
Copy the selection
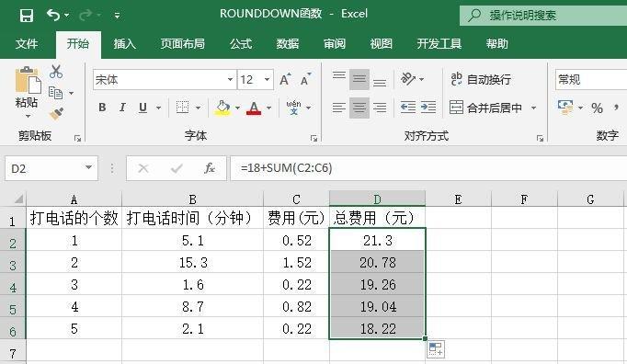(x=55, y=93)
